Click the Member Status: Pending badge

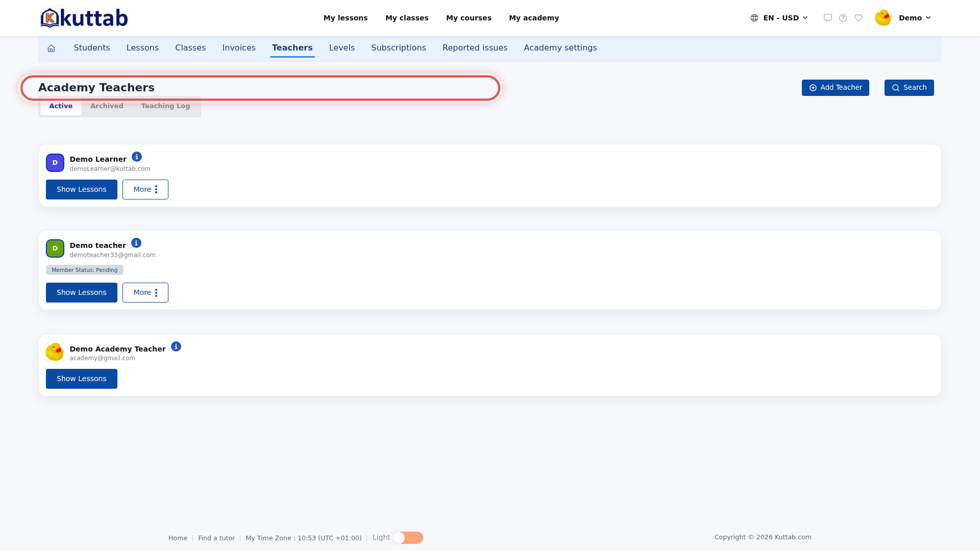click(x=85, y=270)
